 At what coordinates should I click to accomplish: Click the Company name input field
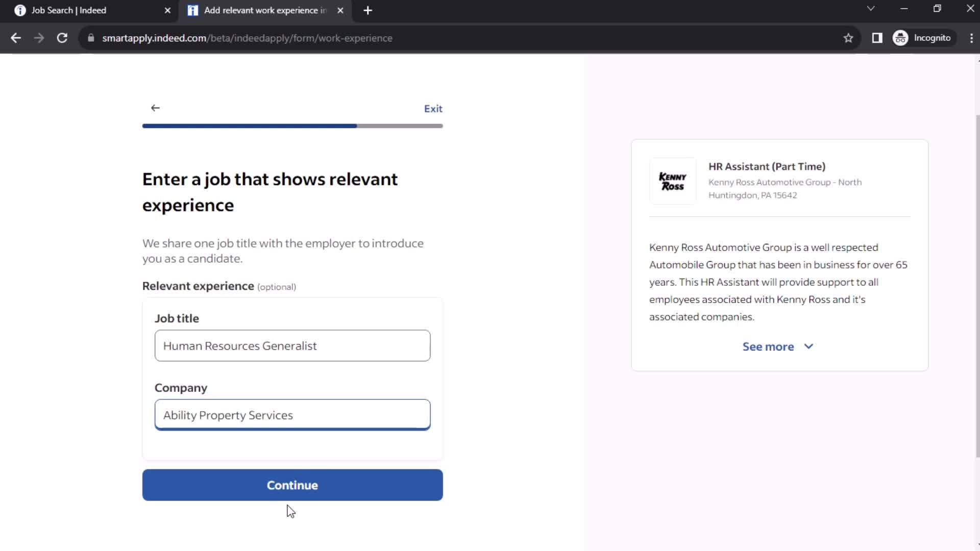(292, 414)
